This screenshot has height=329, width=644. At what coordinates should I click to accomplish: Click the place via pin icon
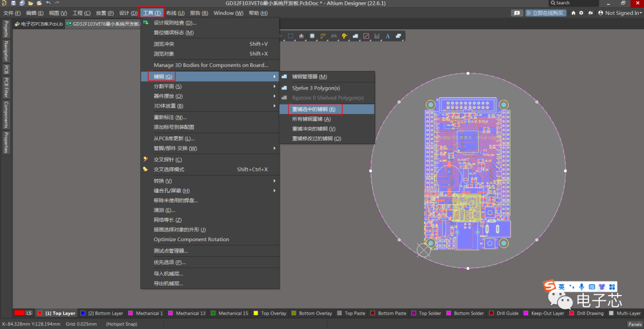(344, 36)
